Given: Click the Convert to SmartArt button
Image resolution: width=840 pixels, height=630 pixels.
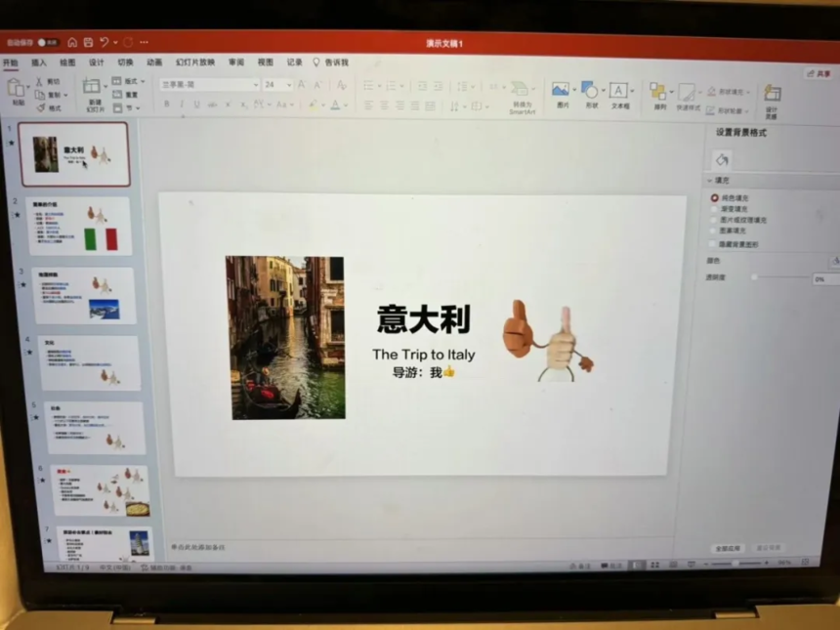Looking at the screenshot, I should pos(522,97).
